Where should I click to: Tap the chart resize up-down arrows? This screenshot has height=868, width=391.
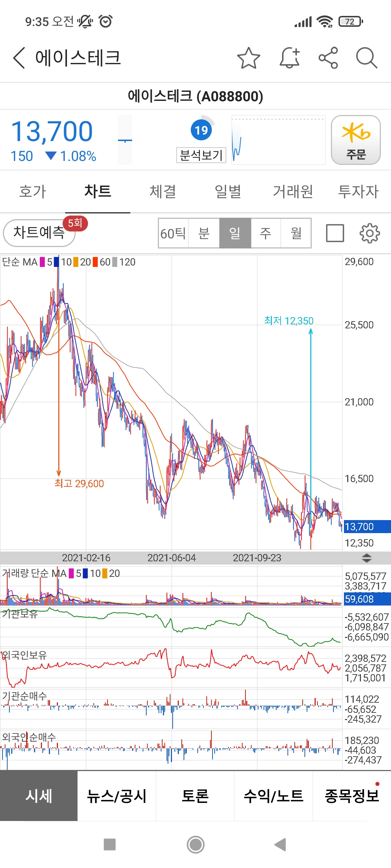click(366, 558)
